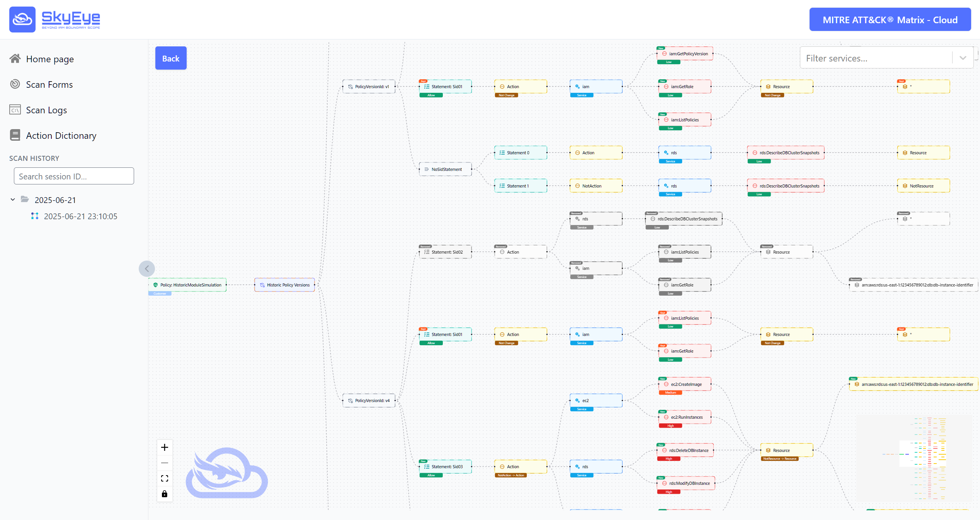
Task: Click the Scan Forms radar icon
Action: (x=15, y=84)
